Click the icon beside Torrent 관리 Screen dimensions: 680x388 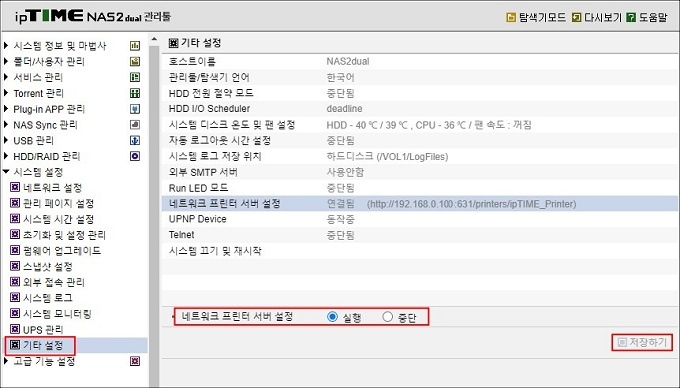[x=135, y=93]
